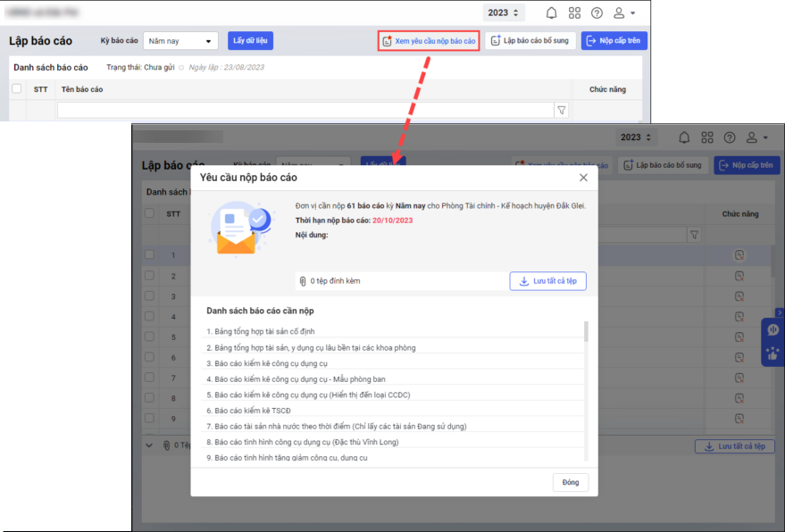Image resolution: width=785 pixels, height=532 pixels.
Task: Tick checkbox for row 9
Action: (149, 418)
